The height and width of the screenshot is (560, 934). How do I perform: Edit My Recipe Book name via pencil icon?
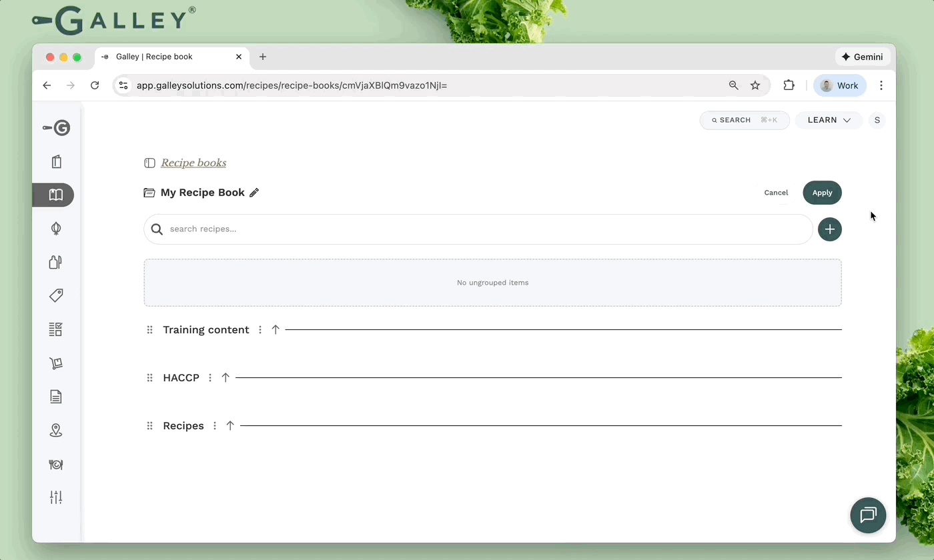(x=254, y=192)
